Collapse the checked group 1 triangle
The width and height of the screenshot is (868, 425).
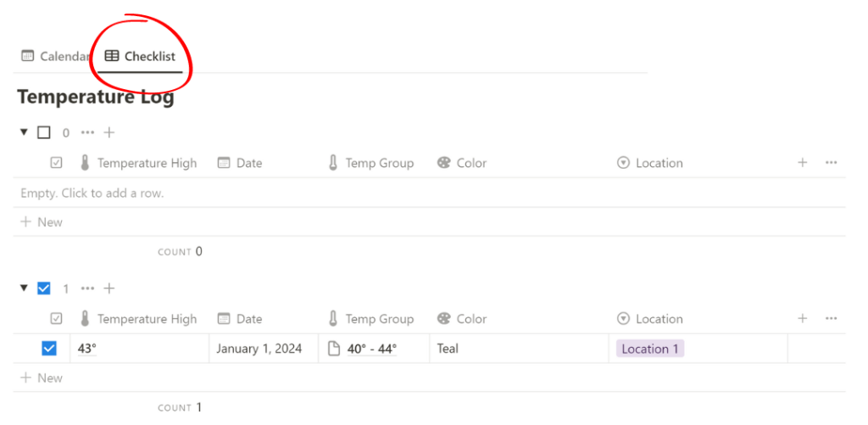(x=24, y=288)
